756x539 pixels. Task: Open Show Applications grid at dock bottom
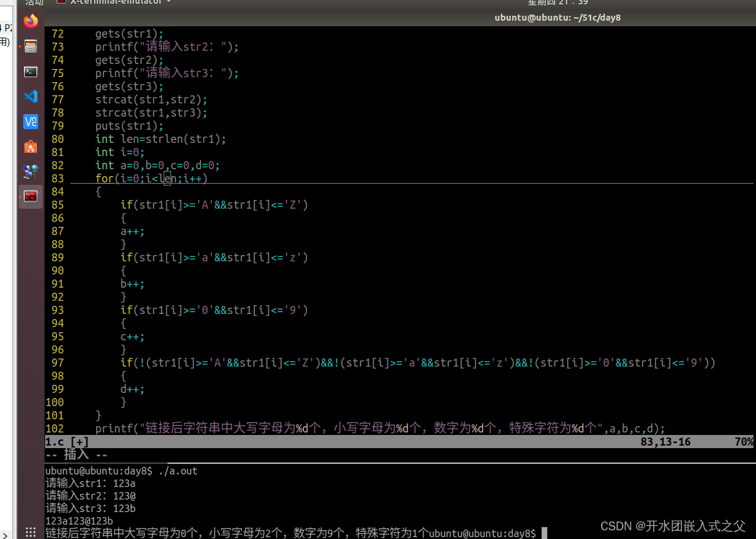coord(30,531)
